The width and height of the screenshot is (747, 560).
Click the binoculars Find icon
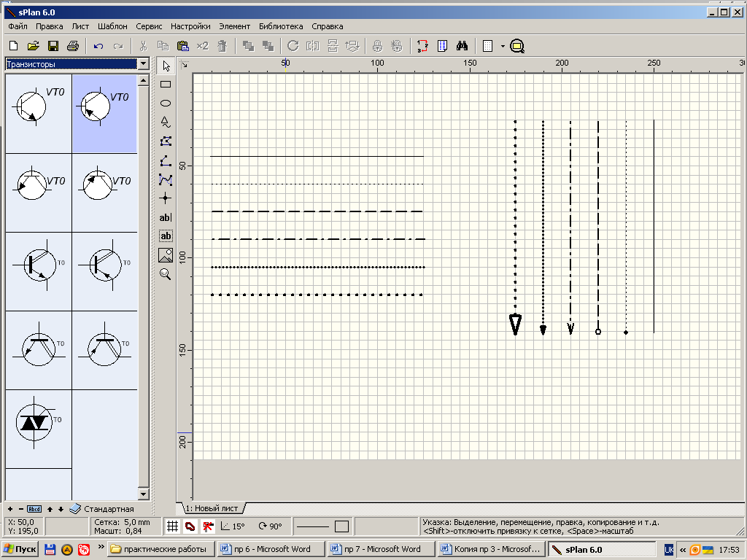pos(462,46)
